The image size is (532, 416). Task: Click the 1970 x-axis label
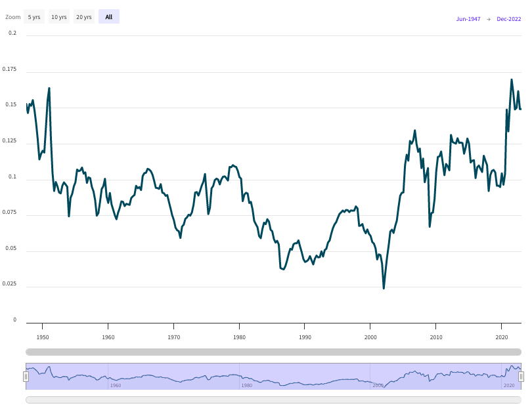point(173,337)
